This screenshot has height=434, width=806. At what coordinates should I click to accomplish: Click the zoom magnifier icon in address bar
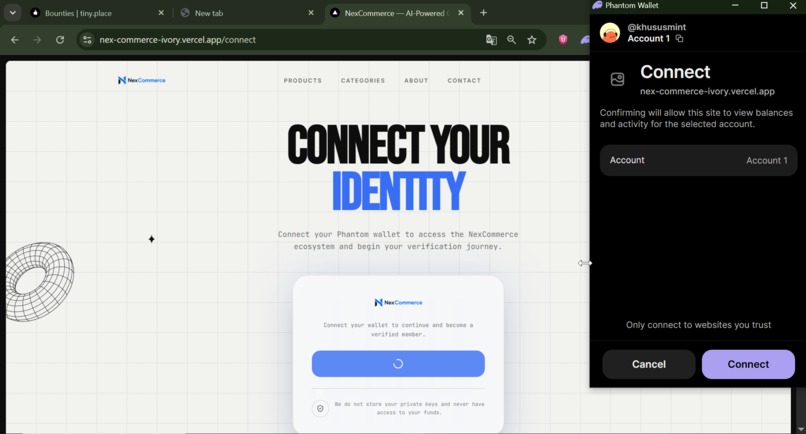pos(511,40)
